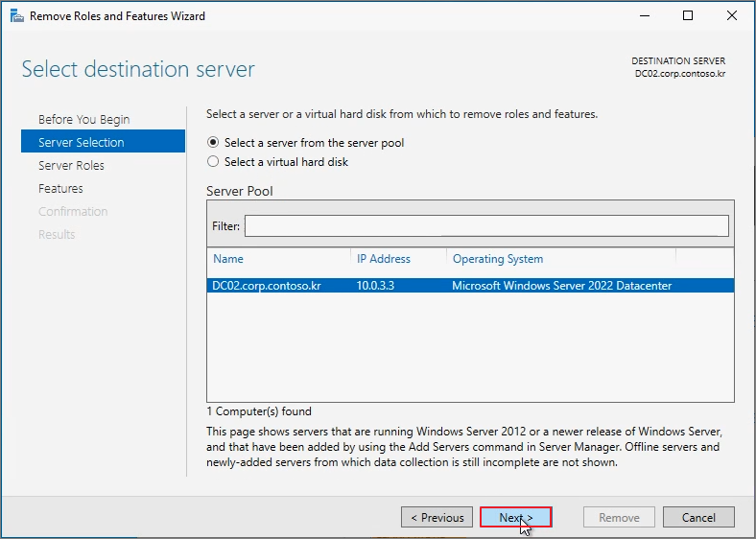Click inside the Filter text field

(486, 225)
